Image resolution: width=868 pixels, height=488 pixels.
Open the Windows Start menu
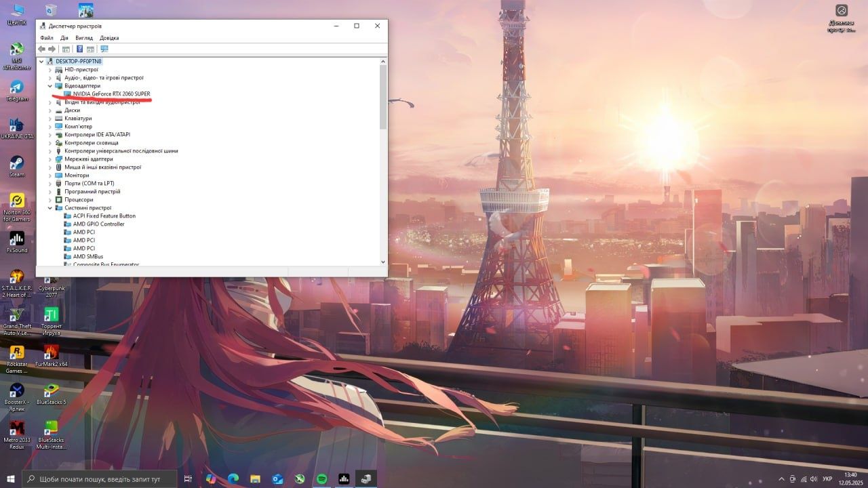click(x=11, y=479)
